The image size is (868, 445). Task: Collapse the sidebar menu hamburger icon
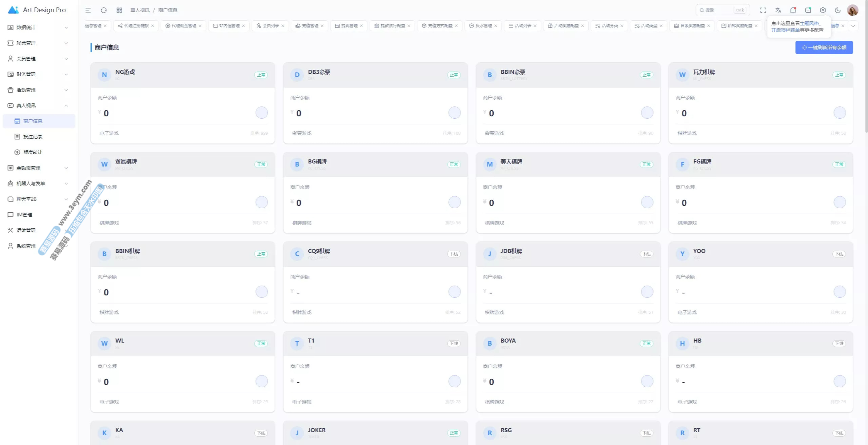88,10
